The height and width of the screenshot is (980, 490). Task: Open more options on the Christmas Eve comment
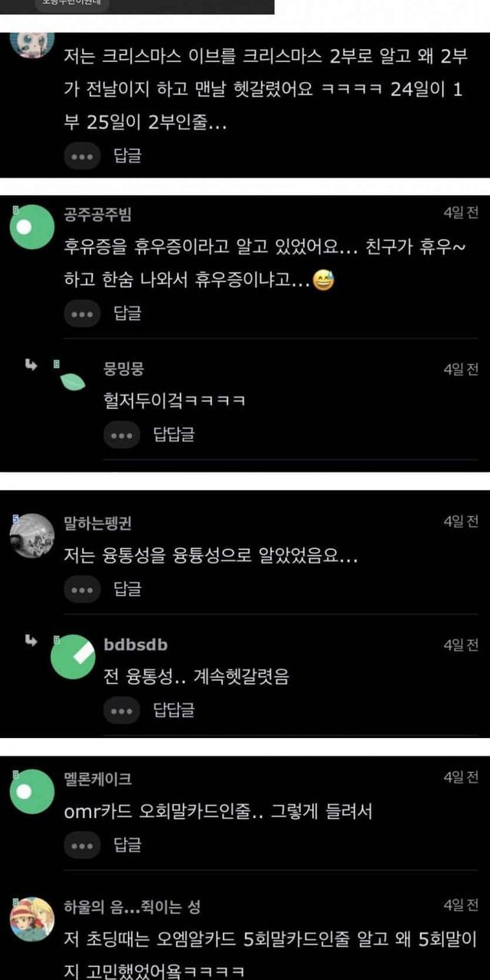pyautogui.click(x=83, y=156)
